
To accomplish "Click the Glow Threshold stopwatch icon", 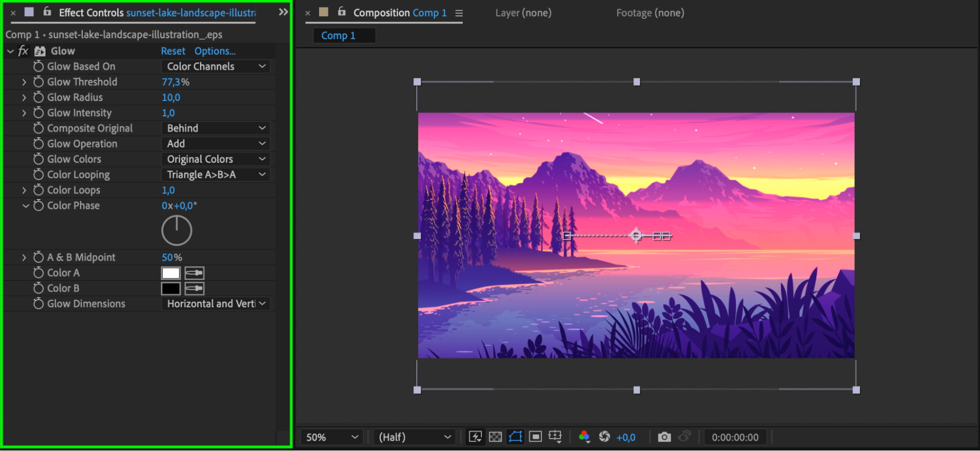I will tap(38, 82).
